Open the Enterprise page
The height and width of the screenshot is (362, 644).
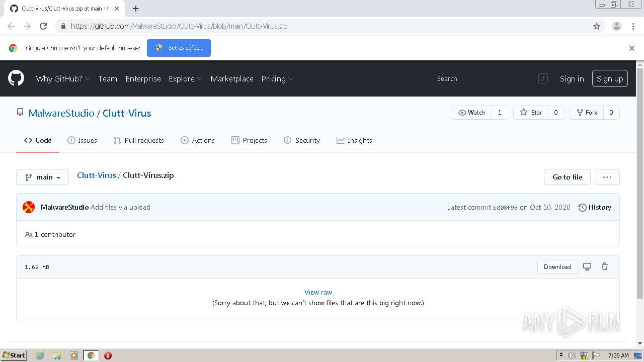pyautogui.click(x=143, y=78)
